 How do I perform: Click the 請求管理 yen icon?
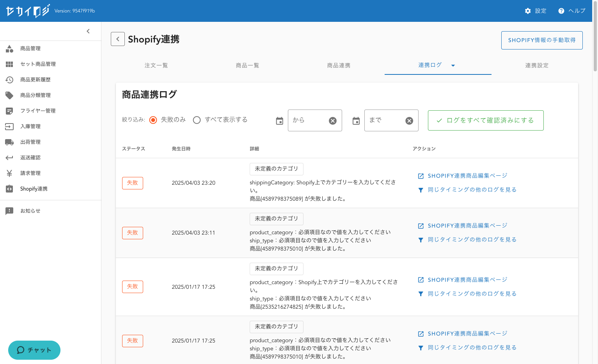[9, 173]
